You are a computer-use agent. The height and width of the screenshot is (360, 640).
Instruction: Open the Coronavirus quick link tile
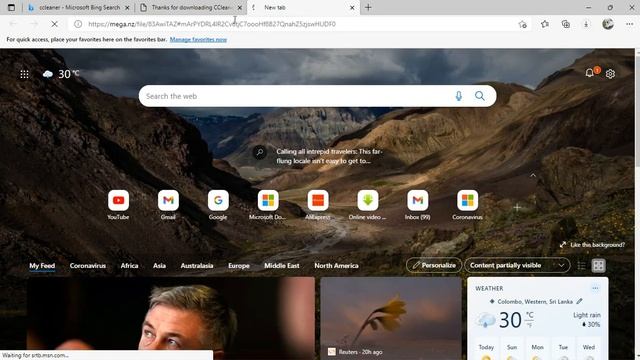tap(467, 205)
